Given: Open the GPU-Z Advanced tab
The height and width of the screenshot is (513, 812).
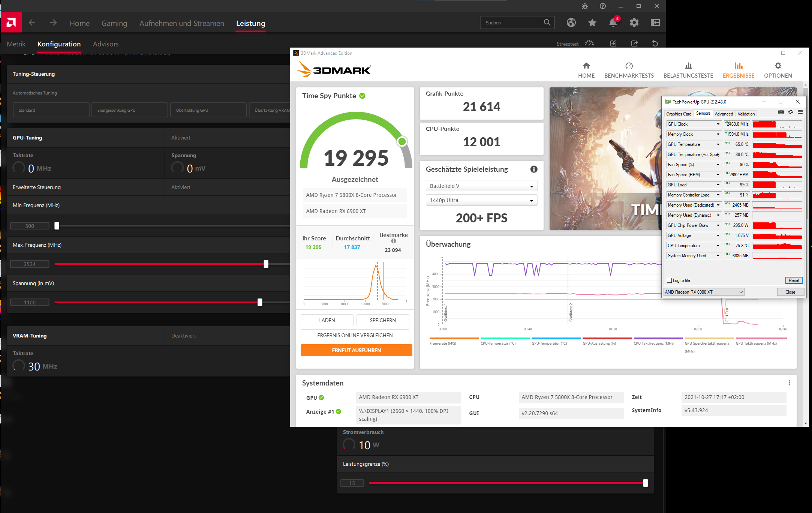Looking at the screenshot, I should click(724, 114).
